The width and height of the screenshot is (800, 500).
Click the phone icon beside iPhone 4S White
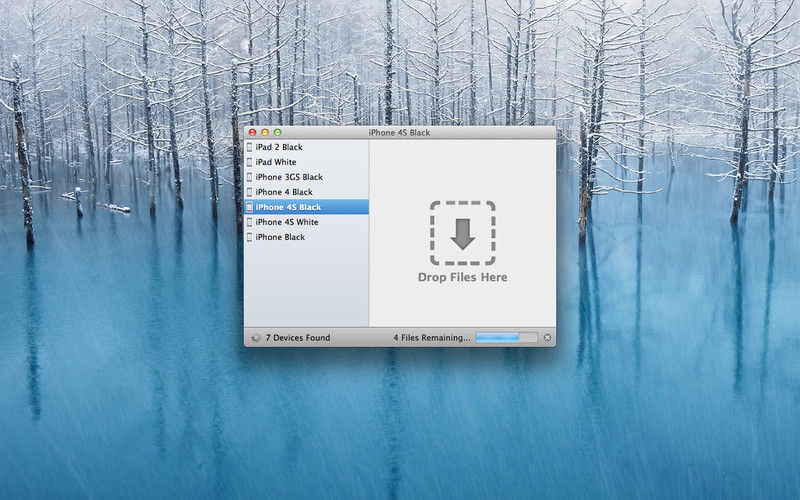tap(249, 222)
